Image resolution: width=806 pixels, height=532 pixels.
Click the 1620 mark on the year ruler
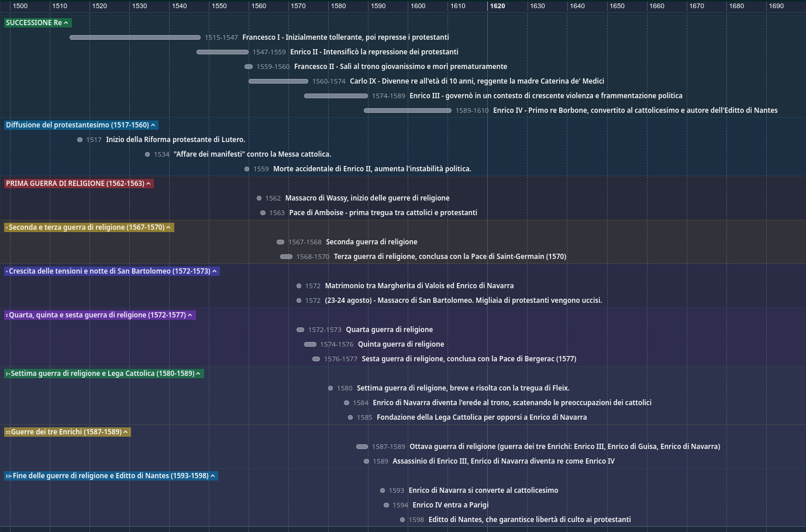[x=498, y=6]
